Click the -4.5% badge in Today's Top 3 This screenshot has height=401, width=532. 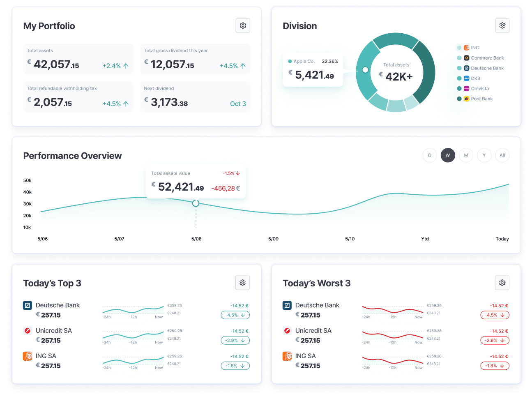(235, 315)
